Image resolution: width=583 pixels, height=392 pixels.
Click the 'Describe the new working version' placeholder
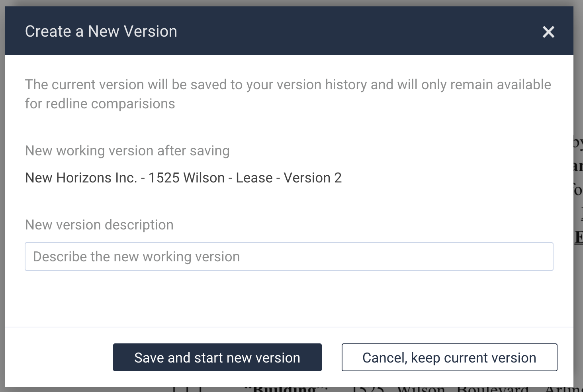click(136, 257)
